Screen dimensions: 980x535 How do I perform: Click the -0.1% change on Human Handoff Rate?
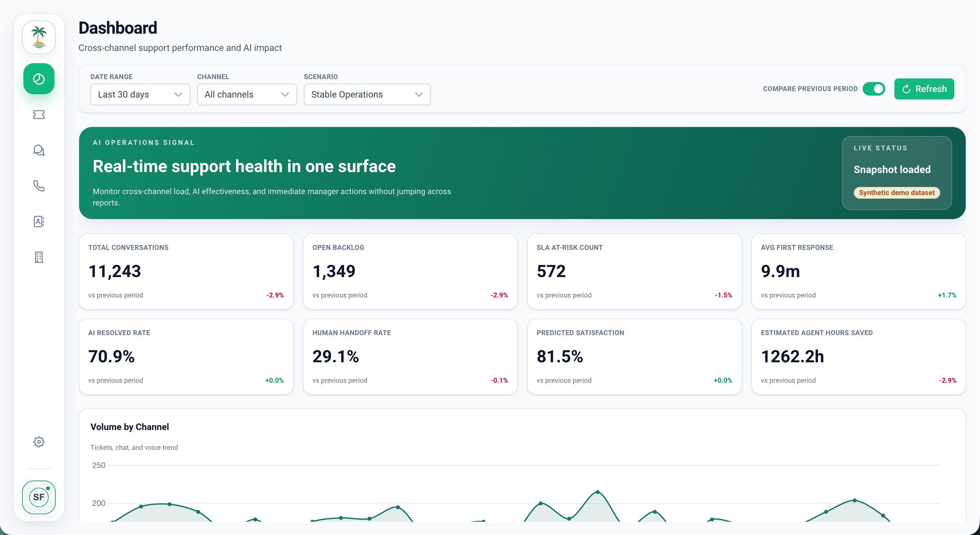499,380
